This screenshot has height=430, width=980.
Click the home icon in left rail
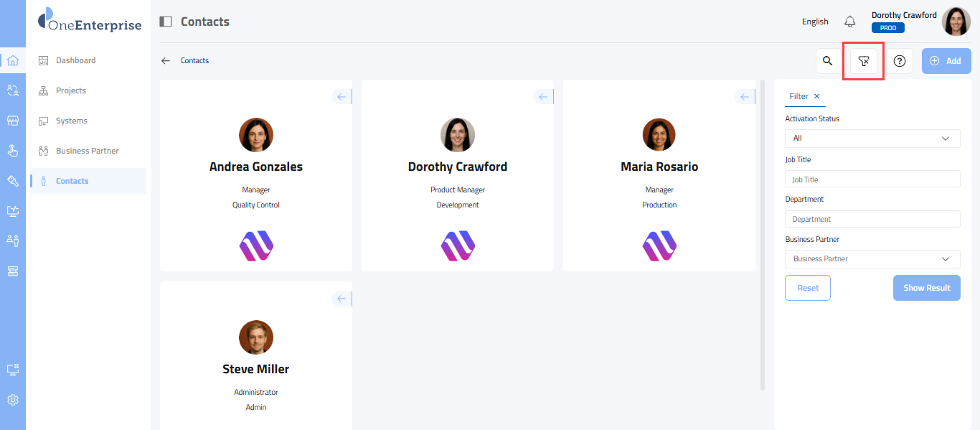(x=13, y=60)
